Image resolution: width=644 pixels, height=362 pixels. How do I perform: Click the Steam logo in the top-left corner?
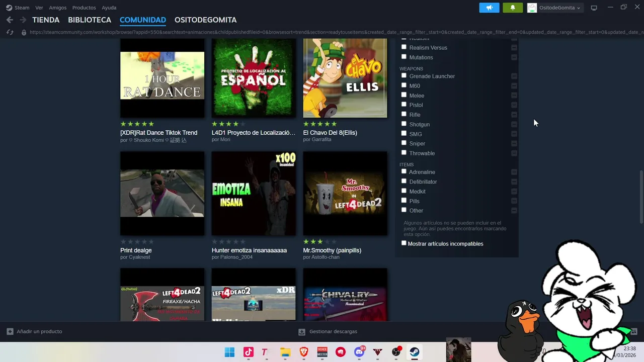tap(9, 8)
